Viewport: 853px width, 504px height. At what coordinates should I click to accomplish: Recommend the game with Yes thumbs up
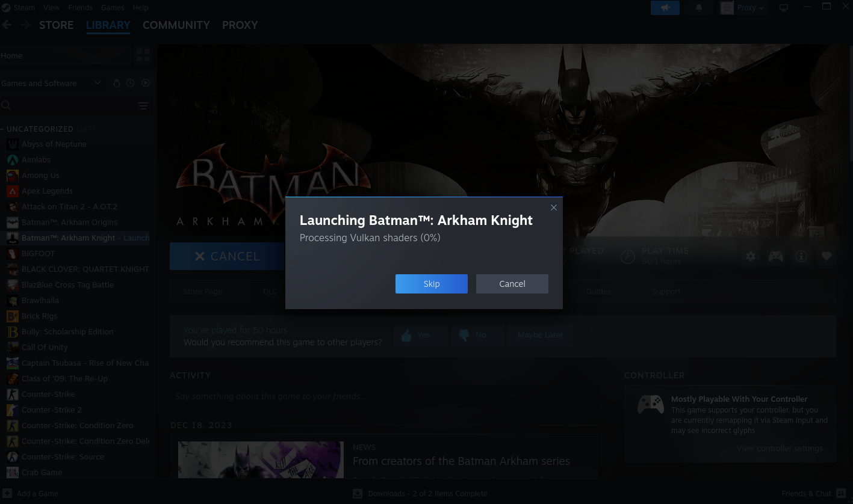click(x=420, y=335)
